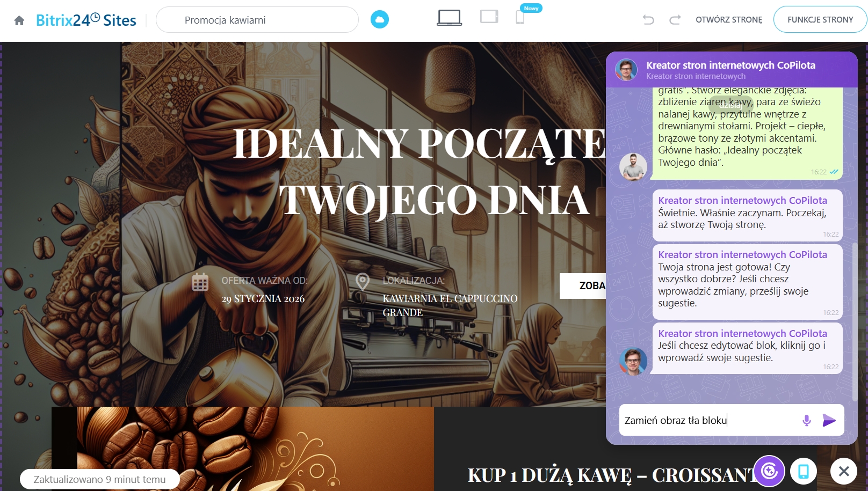This screenshot has height=491, width=868.
Task: Edit the Promocja kawiarni page title field
Action: click(x=257, y=20)
